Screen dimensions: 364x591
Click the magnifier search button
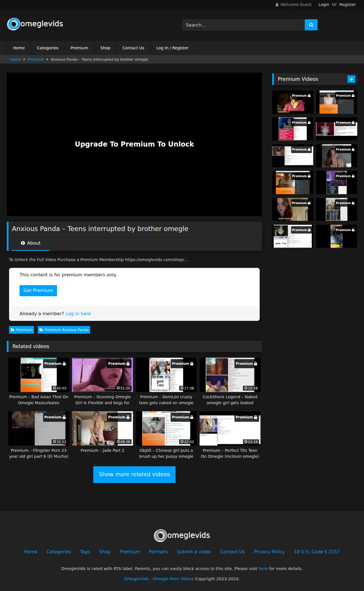(311, 25)
